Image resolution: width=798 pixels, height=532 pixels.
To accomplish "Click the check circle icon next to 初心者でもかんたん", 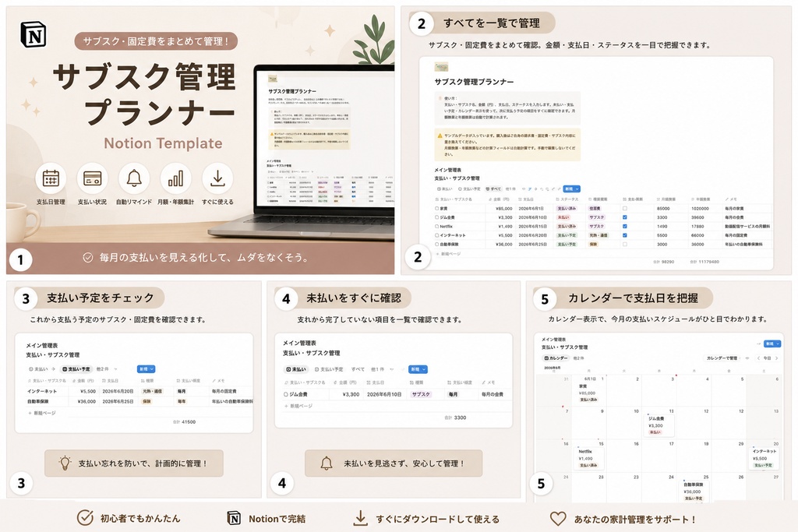I will pyautogui.click(x=85, y=518).
